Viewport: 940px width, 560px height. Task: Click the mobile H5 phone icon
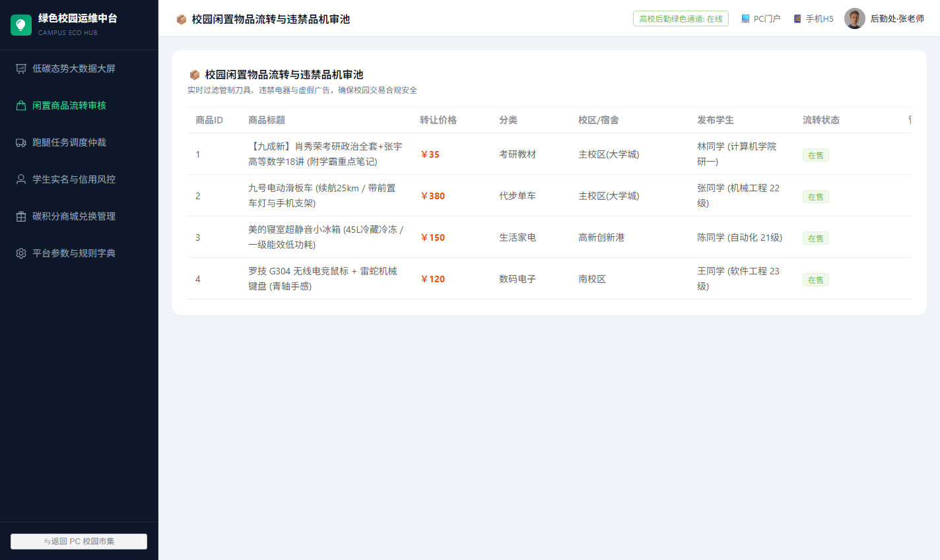pos(797,19)
